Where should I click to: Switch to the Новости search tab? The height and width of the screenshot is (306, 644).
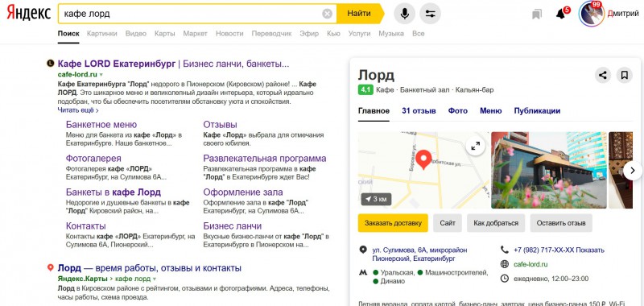click(x=229, y=34)
